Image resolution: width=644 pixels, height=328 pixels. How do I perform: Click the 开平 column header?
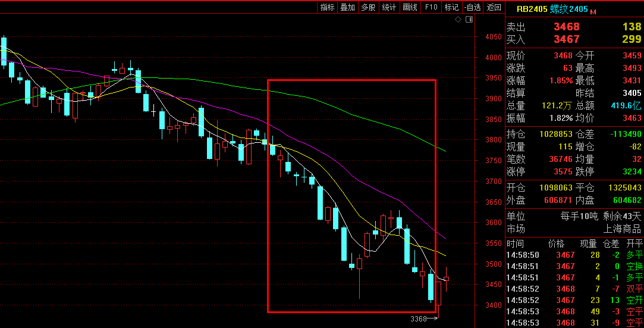click(634, 243)
